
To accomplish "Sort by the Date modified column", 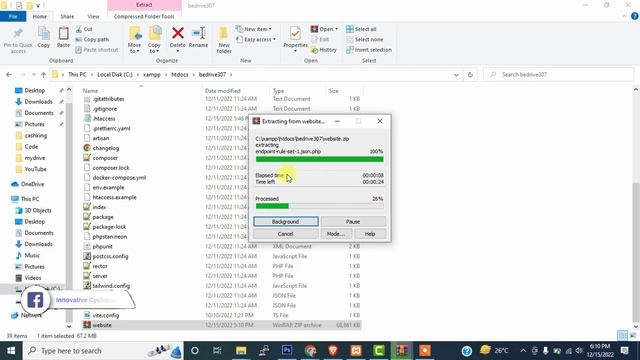I will click(x=223, y=91).
